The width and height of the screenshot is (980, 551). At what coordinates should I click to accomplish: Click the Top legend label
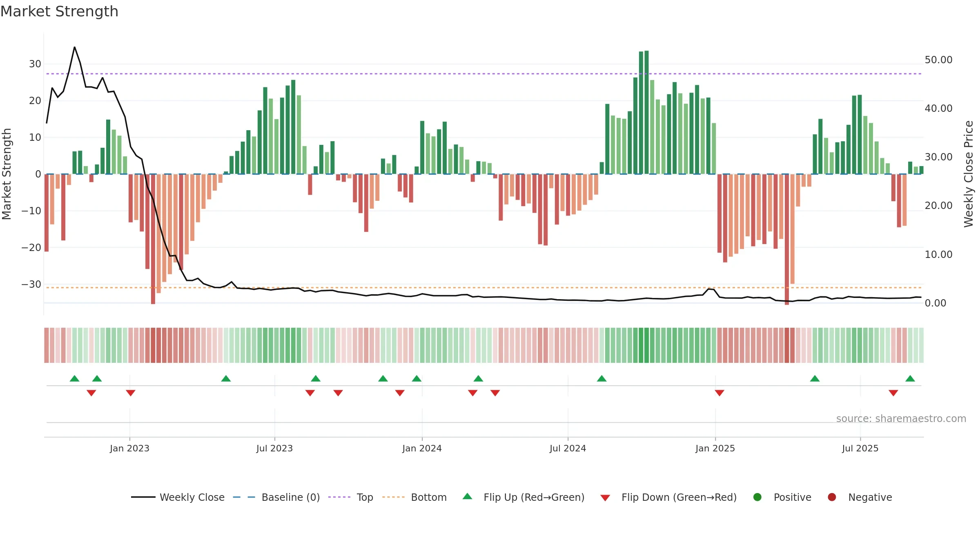tap(365, 497)
